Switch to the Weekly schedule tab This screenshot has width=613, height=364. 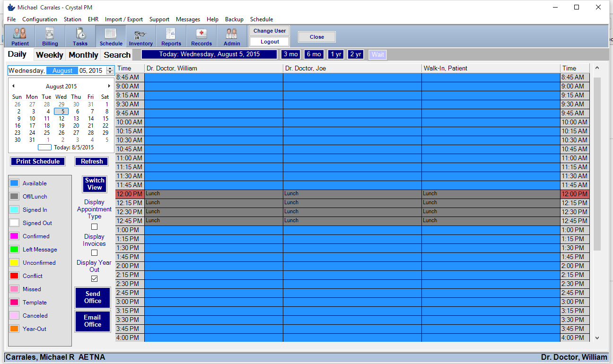[49, 54]
